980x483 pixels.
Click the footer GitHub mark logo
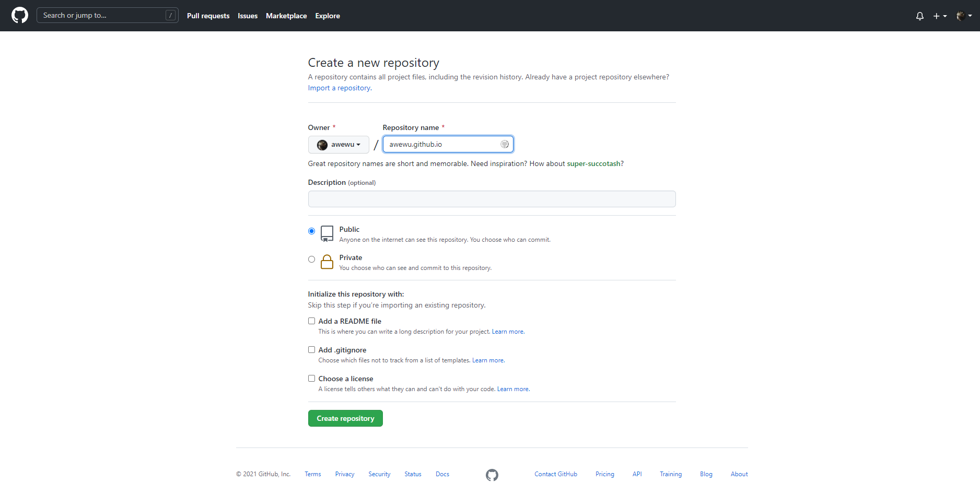[492, 475]
